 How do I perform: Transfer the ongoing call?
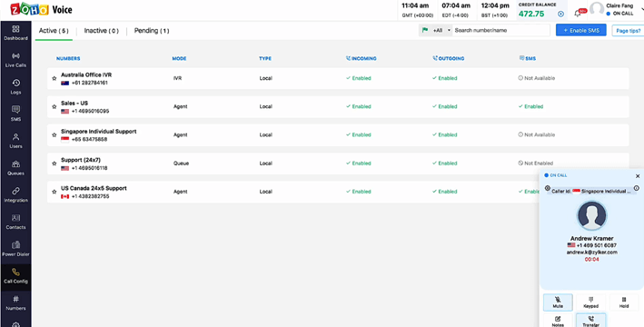pos(590,321)
